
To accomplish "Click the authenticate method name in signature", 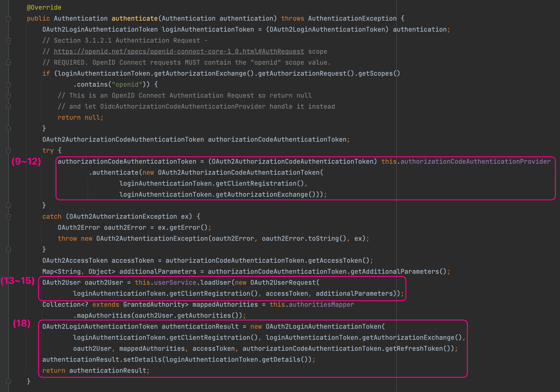I will click(x=135, y=19).
